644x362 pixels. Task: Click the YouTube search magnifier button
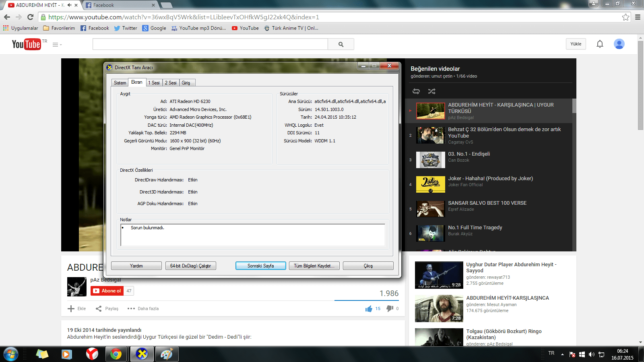click(x=341, y=44)
